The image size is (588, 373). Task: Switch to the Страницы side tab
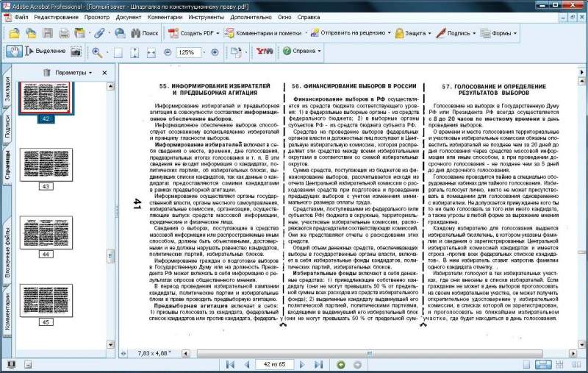point(7,166)
